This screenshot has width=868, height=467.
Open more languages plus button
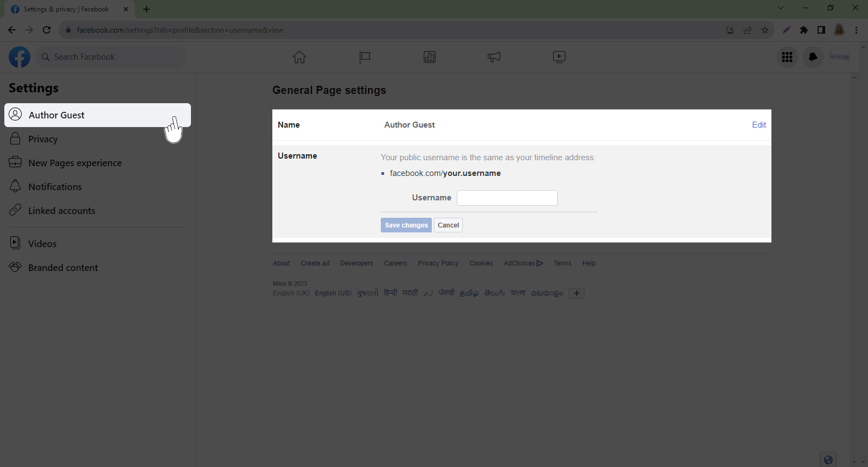pyautogui.click(x=577, y=293)
